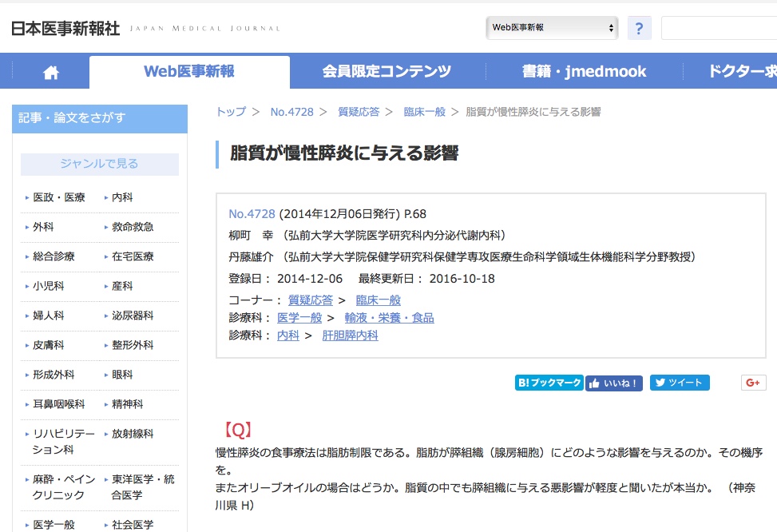Click the 日本医事新報社 site logo
777x532 pixels.
coord(65,28)
